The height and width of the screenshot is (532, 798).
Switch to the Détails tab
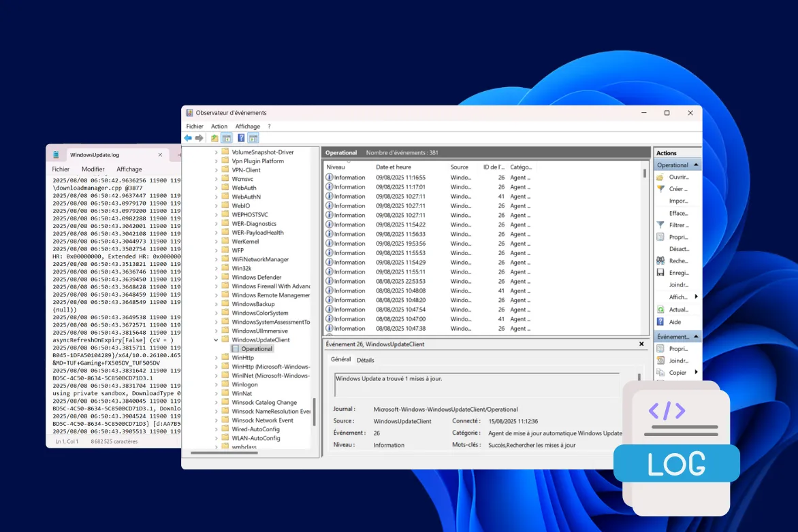[365, 360]
